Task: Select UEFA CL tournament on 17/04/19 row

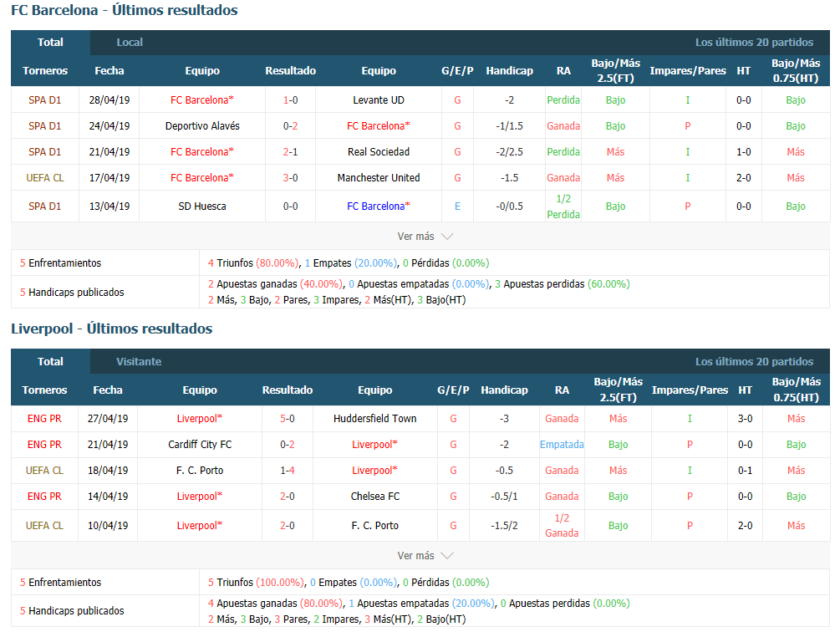Action: coord(45,178)
